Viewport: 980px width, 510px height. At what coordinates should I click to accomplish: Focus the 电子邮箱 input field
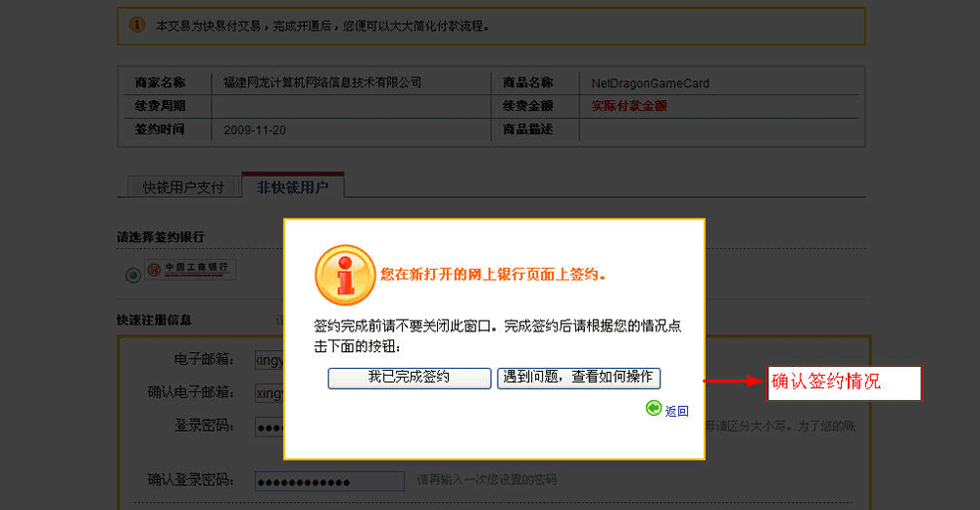tap(269, 359)
